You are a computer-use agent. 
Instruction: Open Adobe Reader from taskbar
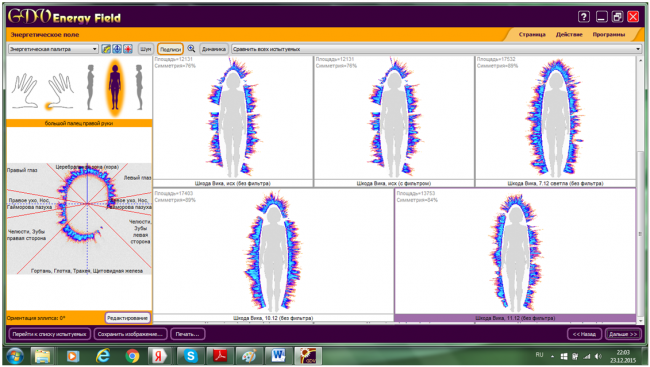click(x=220, y=356)
